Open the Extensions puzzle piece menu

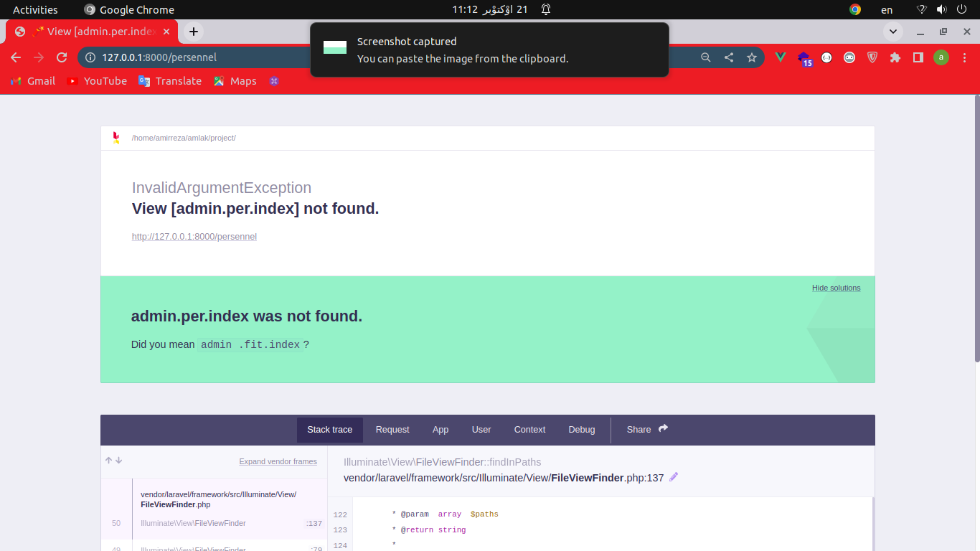pos(895,57)
